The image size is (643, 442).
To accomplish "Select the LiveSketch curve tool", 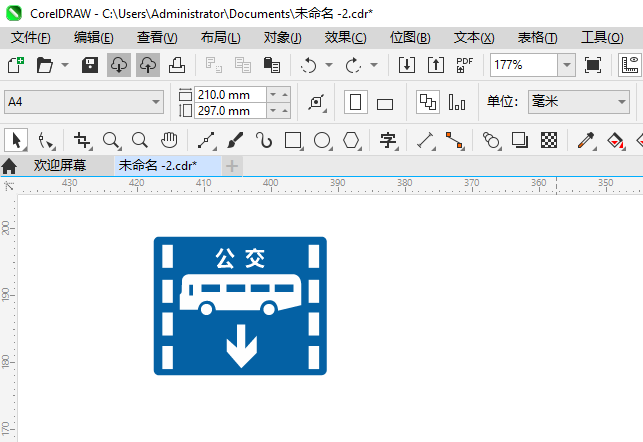I will tap(264, 140).
